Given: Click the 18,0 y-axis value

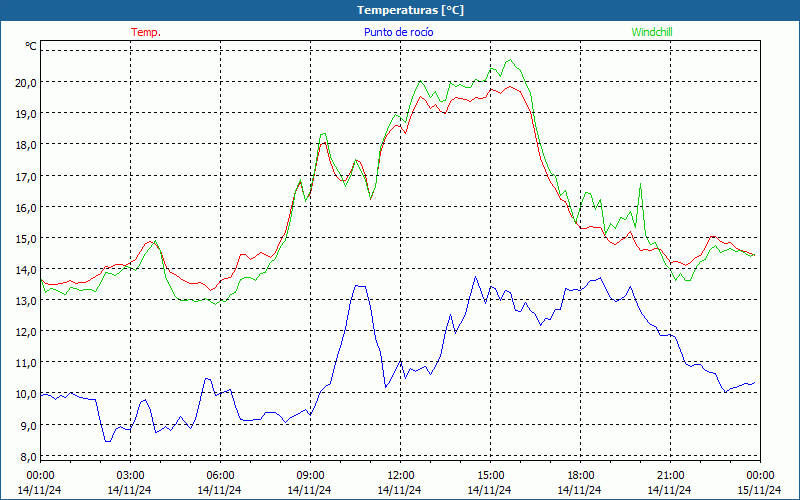Looking at the screenshot, I should 26,144.
